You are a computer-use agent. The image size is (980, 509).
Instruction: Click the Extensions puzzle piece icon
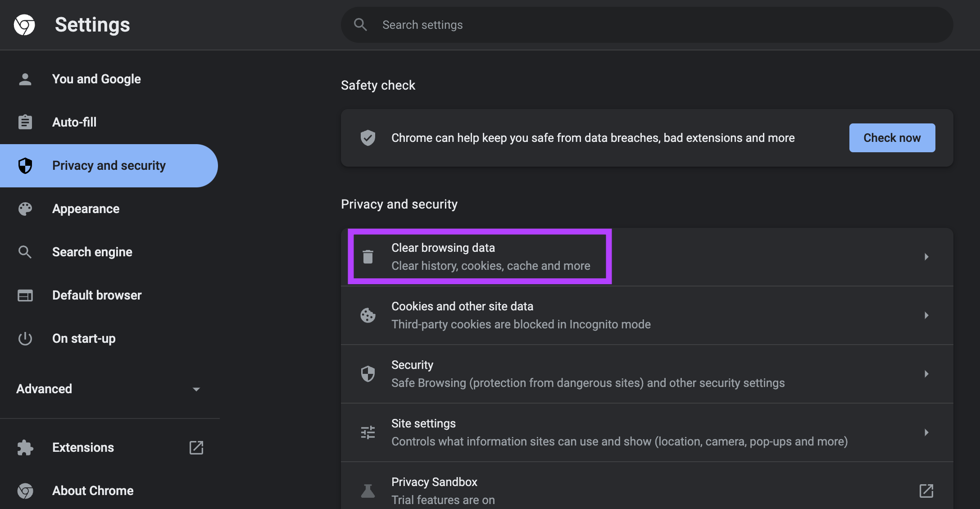click(x=25, y=448)
